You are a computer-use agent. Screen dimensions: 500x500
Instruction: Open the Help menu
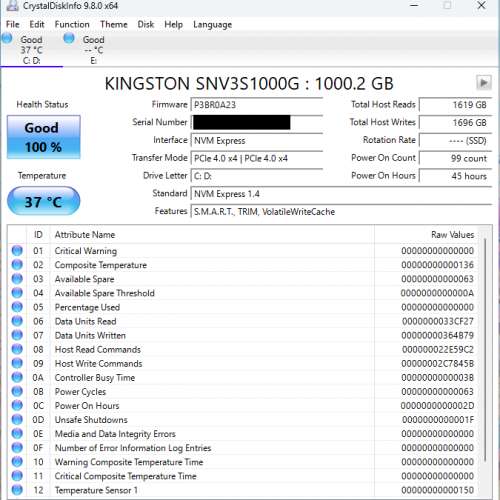(x=173, y=24)
